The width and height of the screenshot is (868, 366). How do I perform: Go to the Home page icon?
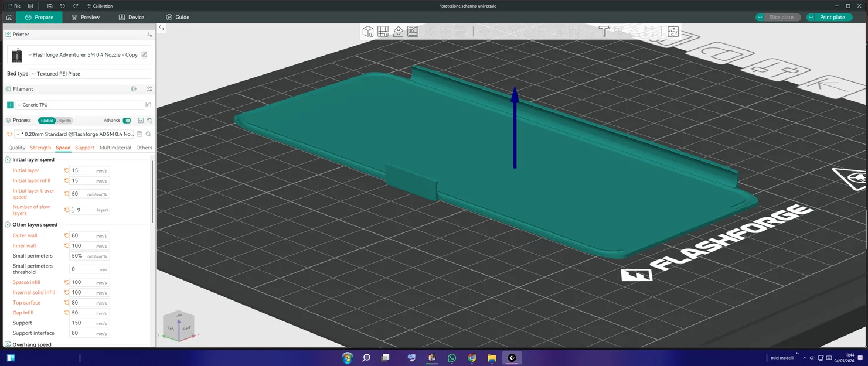[9, 18]
